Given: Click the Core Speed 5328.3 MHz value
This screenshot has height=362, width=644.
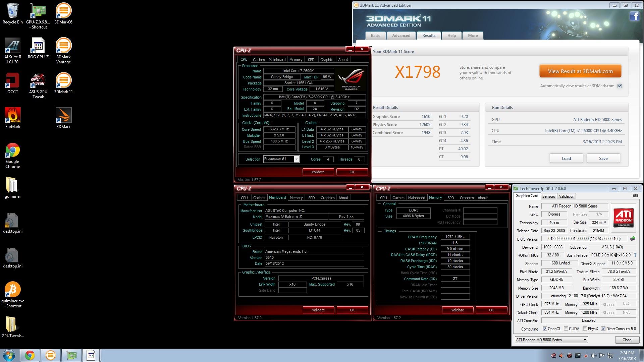Looking at the screenshot, I should 279,129.
